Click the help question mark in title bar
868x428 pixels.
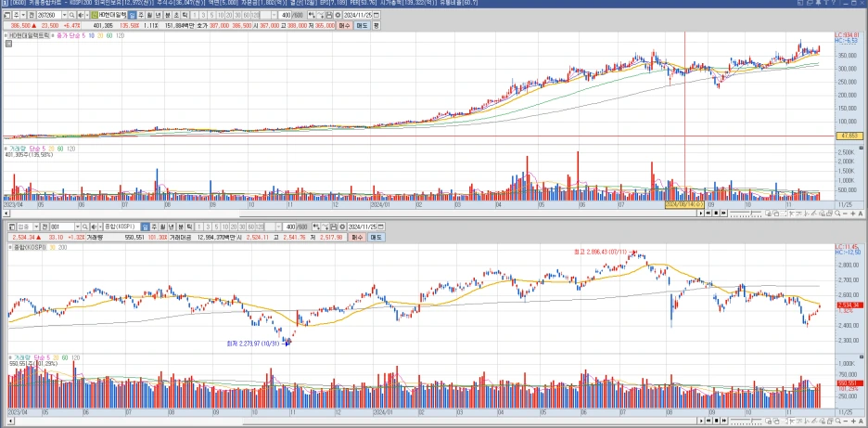[x=834, y=3]
